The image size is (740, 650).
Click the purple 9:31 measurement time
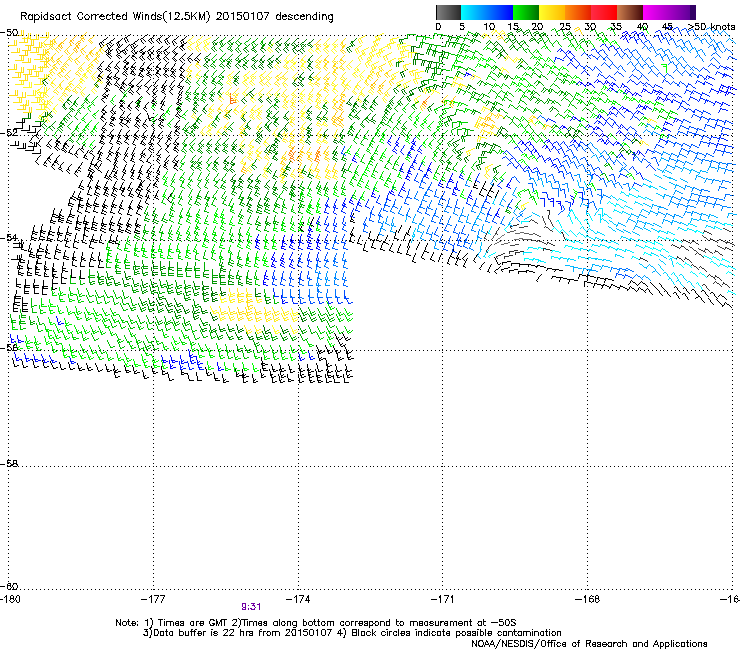[251, 607]
